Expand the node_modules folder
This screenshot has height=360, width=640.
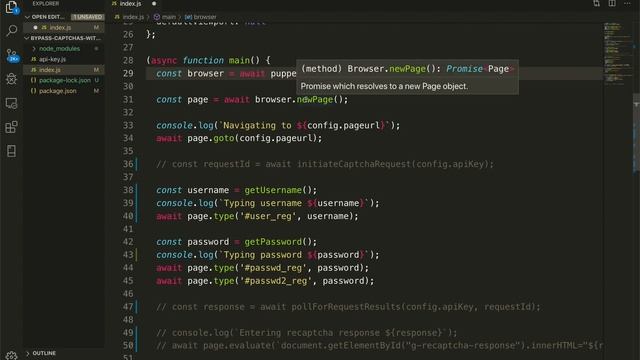pyautogui.click(x=34, y=49)
